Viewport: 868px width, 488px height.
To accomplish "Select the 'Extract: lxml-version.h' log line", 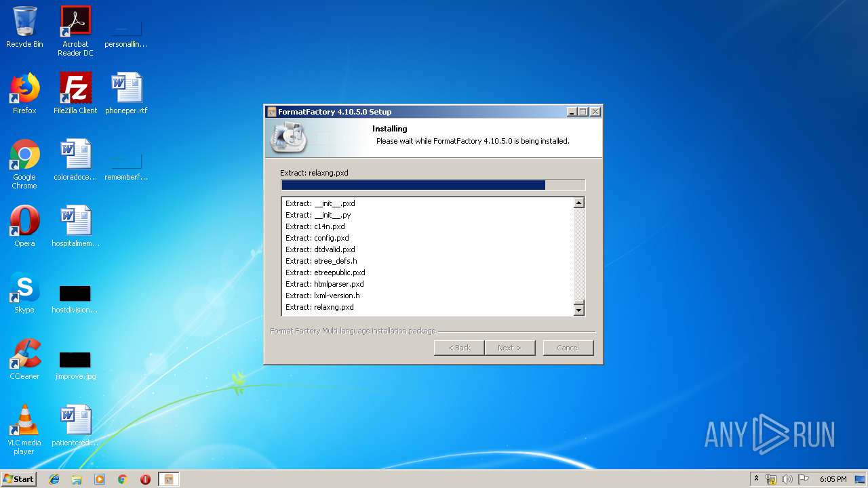I will [x=323, y=296].
